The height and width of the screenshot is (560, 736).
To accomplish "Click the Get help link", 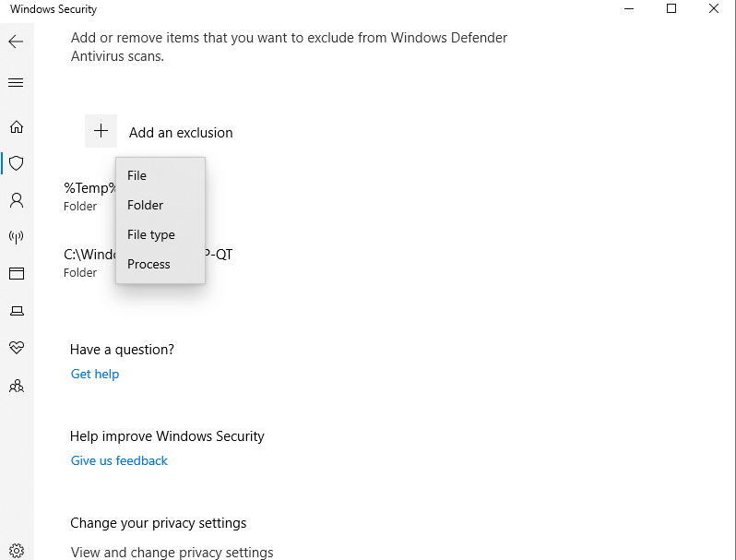I will [95, 374].
